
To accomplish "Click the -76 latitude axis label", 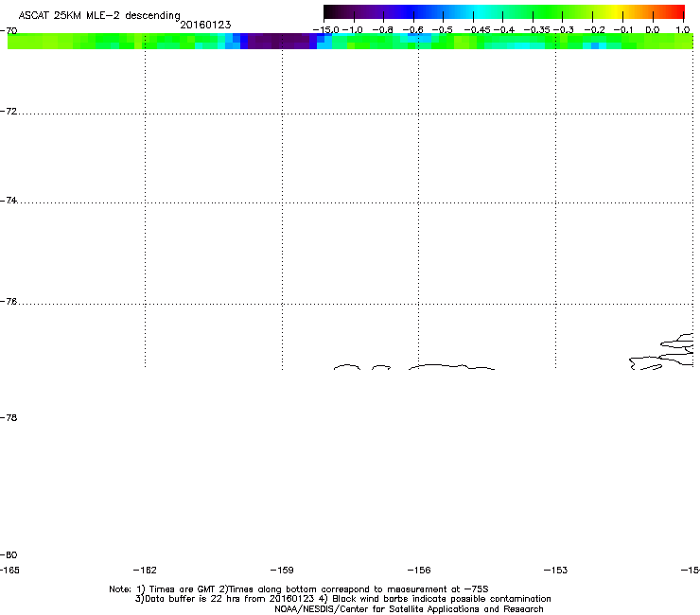I will click(x=9, y=302).
